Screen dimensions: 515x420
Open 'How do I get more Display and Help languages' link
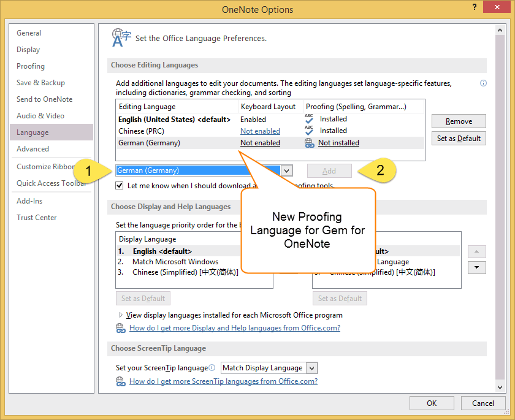pyautogui.click(x=235, y=328)
